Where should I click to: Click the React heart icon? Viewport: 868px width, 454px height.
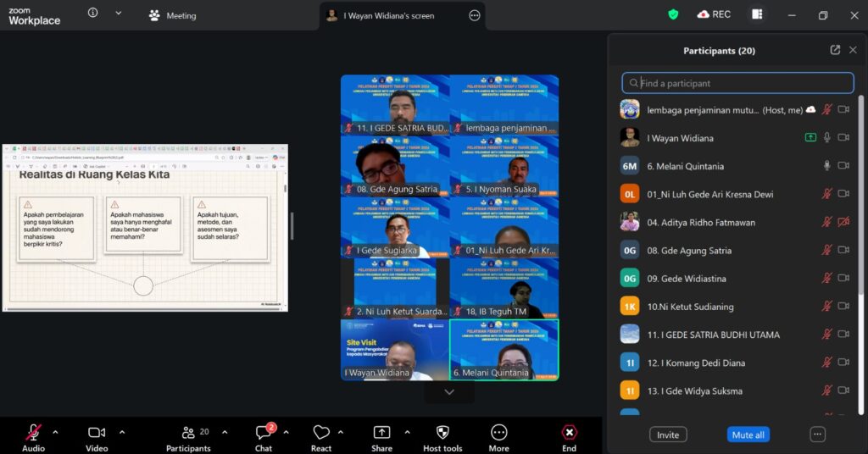(x=321, y=433)
